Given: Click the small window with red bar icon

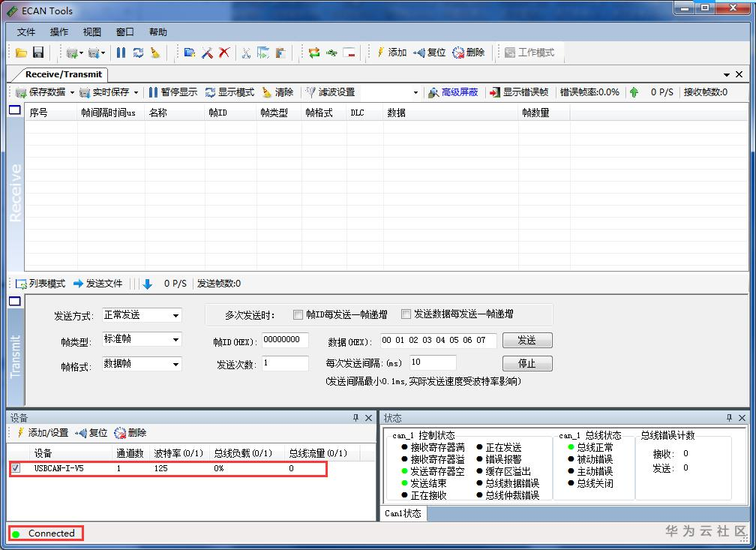Looking at the screenshot, I should point(349,53).
